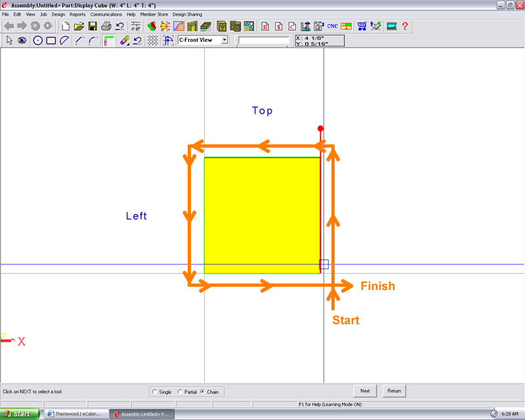
Task: Click the Assembly:Untitled taskbar button
Action: (142, 414)
